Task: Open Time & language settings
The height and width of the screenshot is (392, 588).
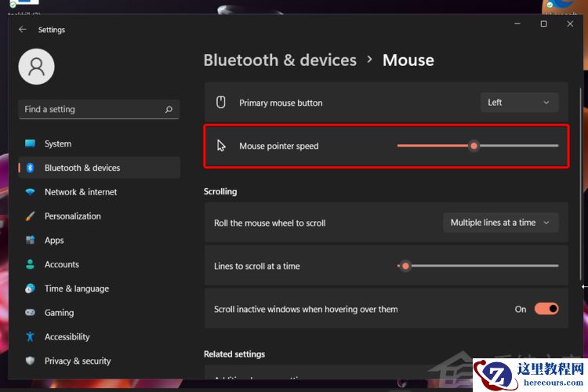Action: (x=99, y=289)
